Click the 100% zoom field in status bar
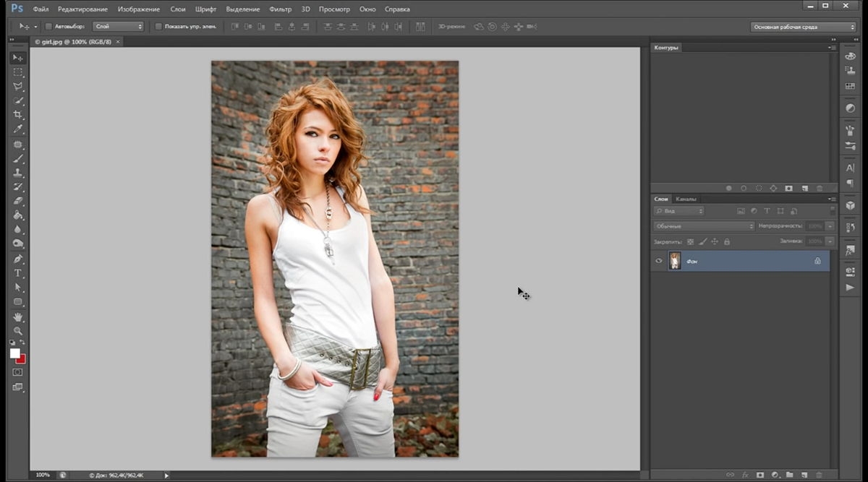868x482 pixels. pos(43,475)
